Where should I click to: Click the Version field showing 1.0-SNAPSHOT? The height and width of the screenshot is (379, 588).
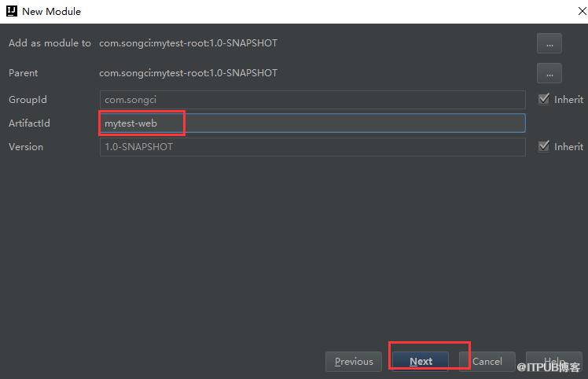point(312,147)
